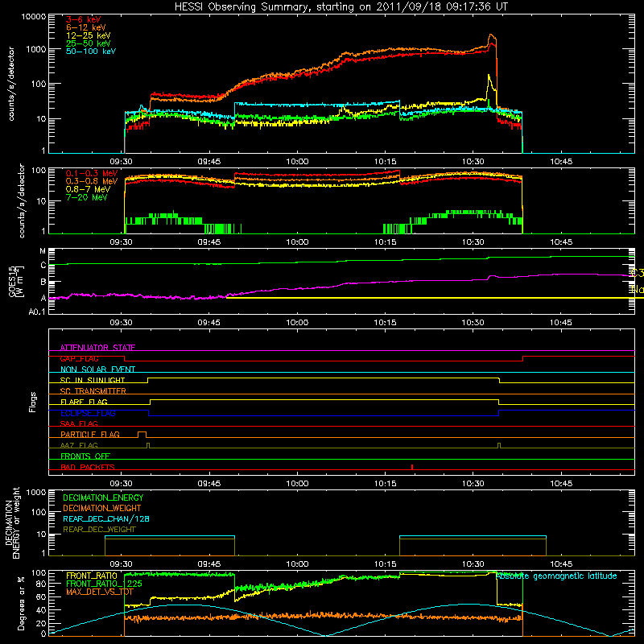Click the 10000 tick on top plot
Image resolution: width=644 pixels, height=644 pixels.
[x=34, y=16]
